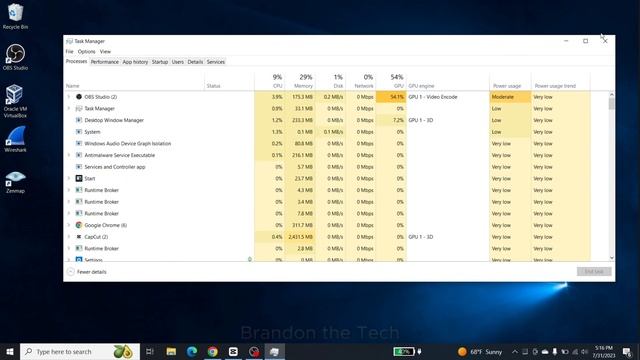Open File Explorer from the taskbar
This screenshot has height=360, width=640.
click(171, 351)
